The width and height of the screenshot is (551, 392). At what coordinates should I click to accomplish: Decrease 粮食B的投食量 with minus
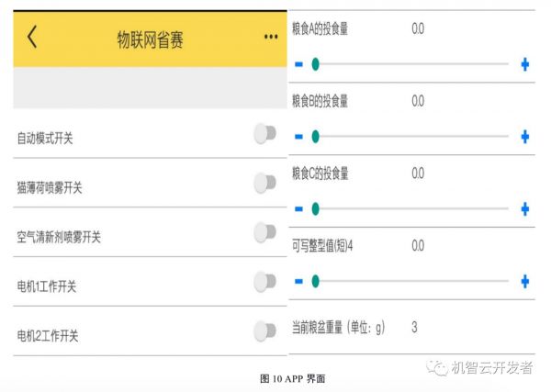click(x=298, y=136)
